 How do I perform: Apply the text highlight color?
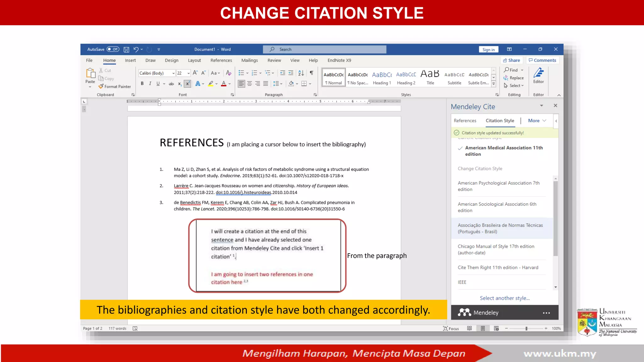(x=211, y=84)
